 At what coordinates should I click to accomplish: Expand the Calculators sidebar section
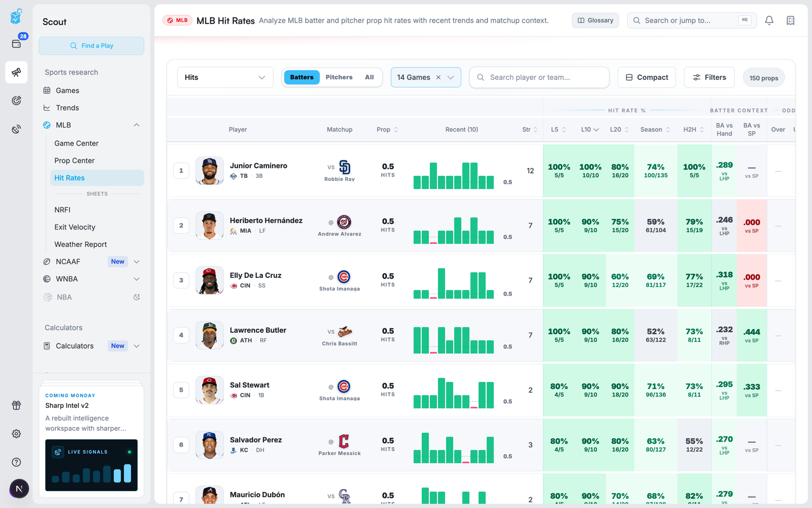(x=137, y=346)
